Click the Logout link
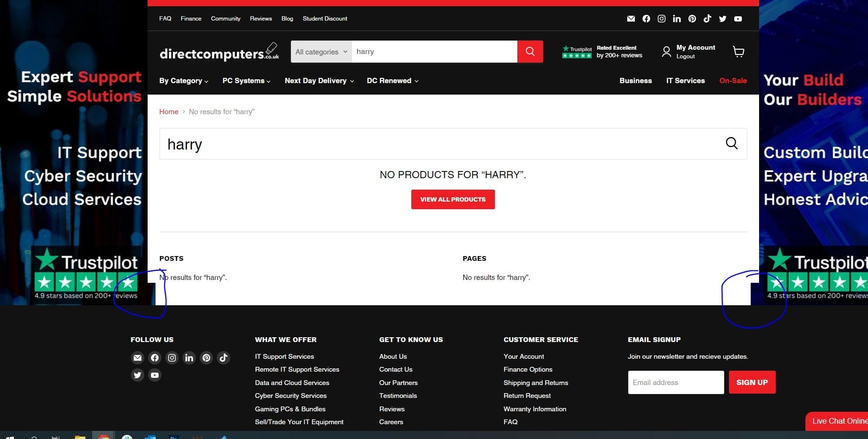868x439 pixels. coord(686,56)
